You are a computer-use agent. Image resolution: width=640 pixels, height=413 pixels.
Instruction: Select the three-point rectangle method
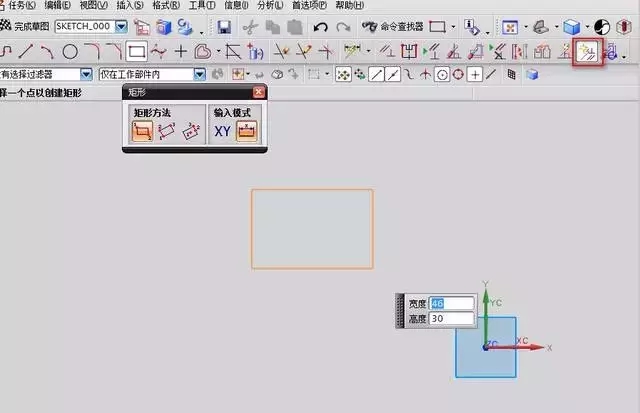[167, 131]
